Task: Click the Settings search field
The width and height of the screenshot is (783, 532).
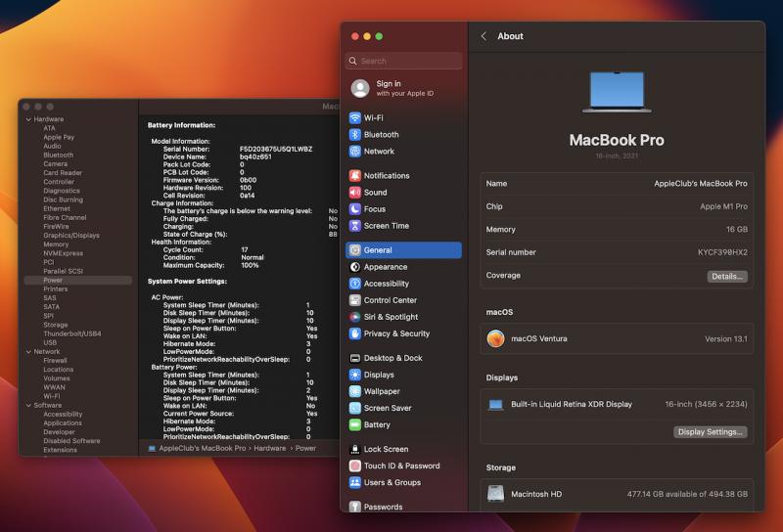Action: tap(403, 61)
